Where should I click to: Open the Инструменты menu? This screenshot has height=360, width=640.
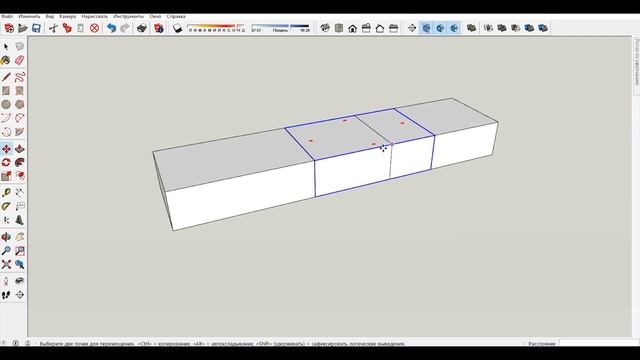tap(129, 16)
